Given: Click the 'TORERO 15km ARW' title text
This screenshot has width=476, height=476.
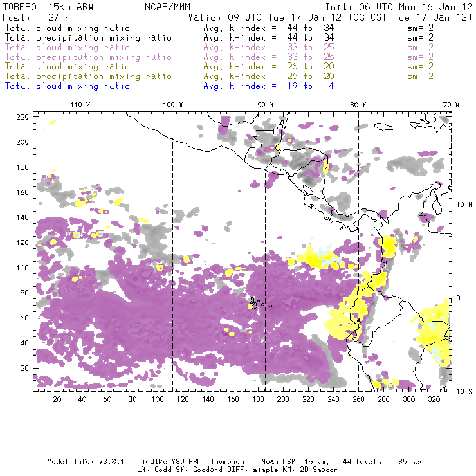Looking at the screenshot, I should coord(48,7).
